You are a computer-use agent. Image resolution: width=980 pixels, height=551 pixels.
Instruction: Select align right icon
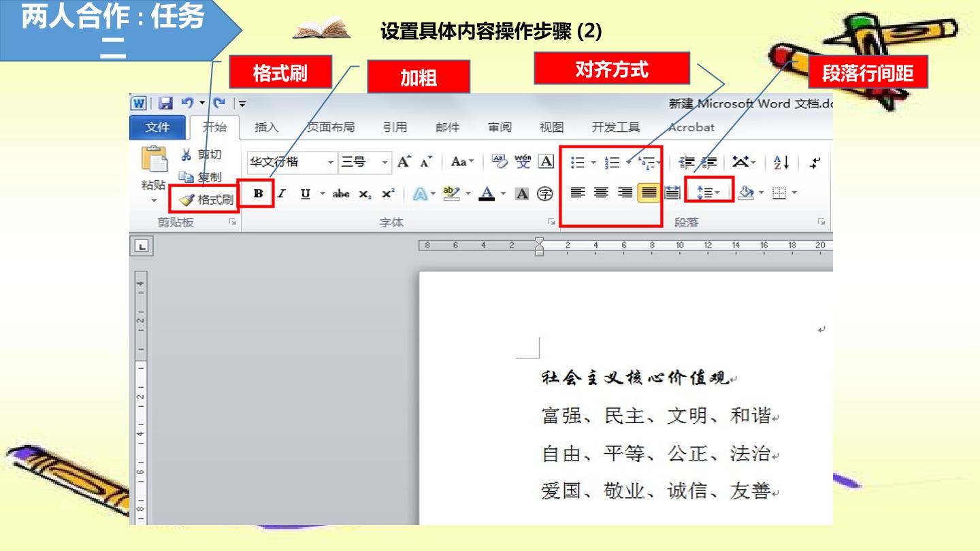[x=625, y=193]
